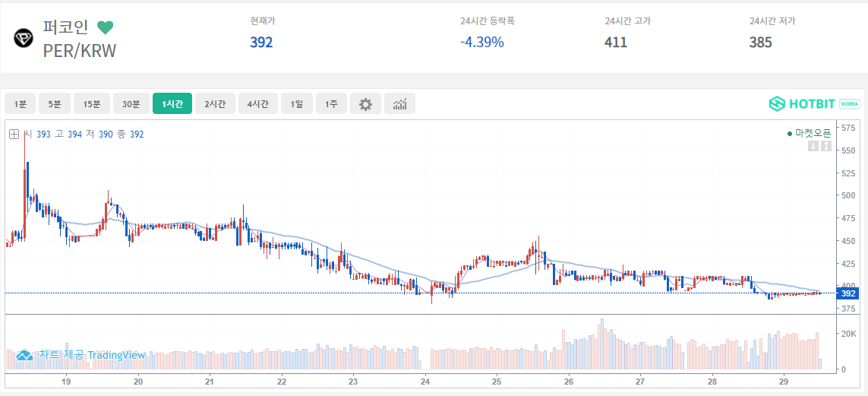This screenshot has height=396, width=868.
Task: Click the HOTBIT Korea logo
Action: 814,103
